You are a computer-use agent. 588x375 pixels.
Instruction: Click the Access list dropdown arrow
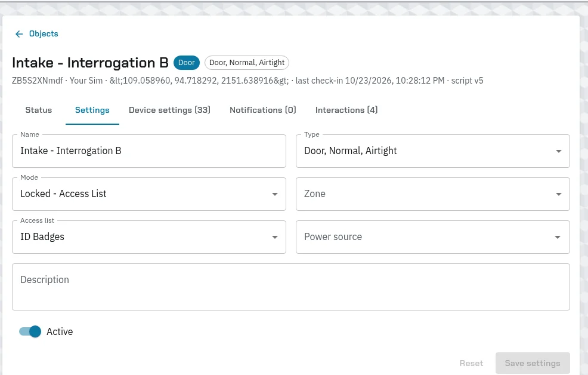point(274,237)
